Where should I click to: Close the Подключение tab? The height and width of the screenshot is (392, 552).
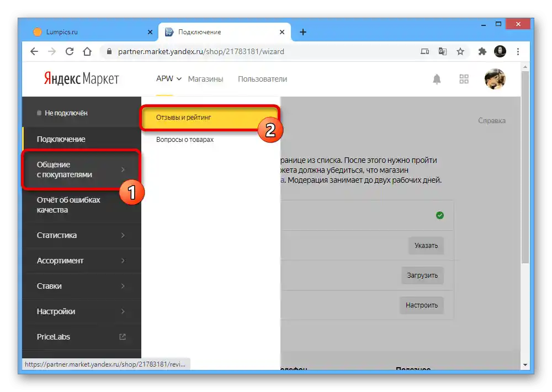click(282, 32)
